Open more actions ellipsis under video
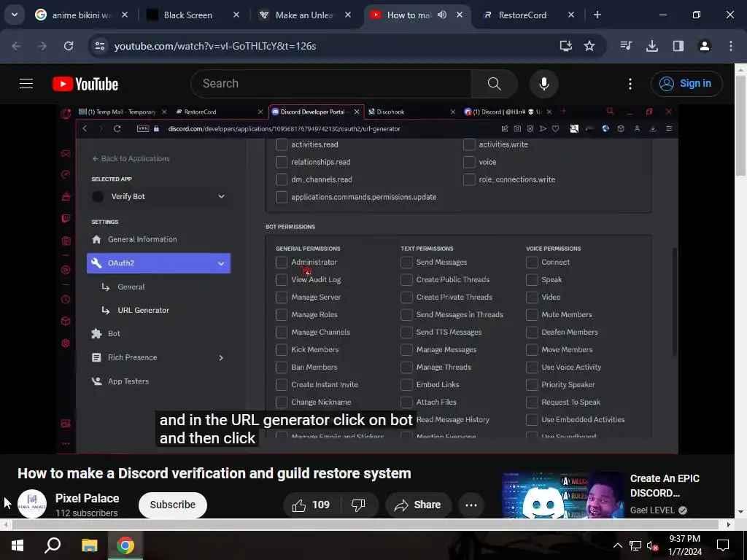Viewport: 747px width, 560px height. [x=471, y=505]
